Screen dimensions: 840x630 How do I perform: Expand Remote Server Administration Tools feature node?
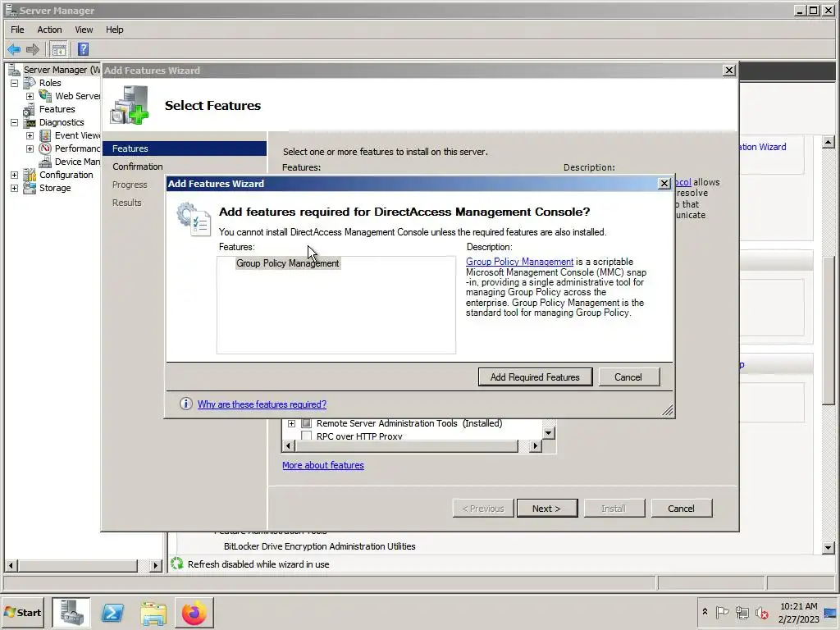(x=291, y=423)
